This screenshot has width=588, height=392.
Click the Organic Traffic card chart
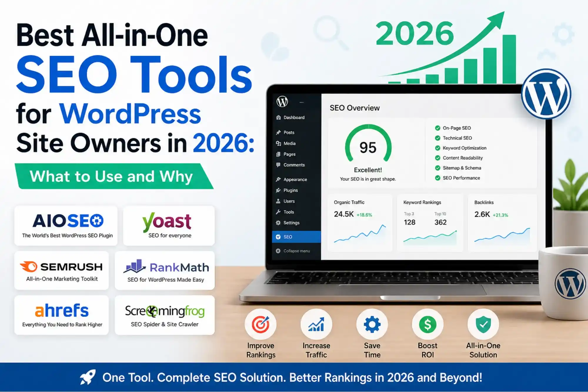click(360, 234)
